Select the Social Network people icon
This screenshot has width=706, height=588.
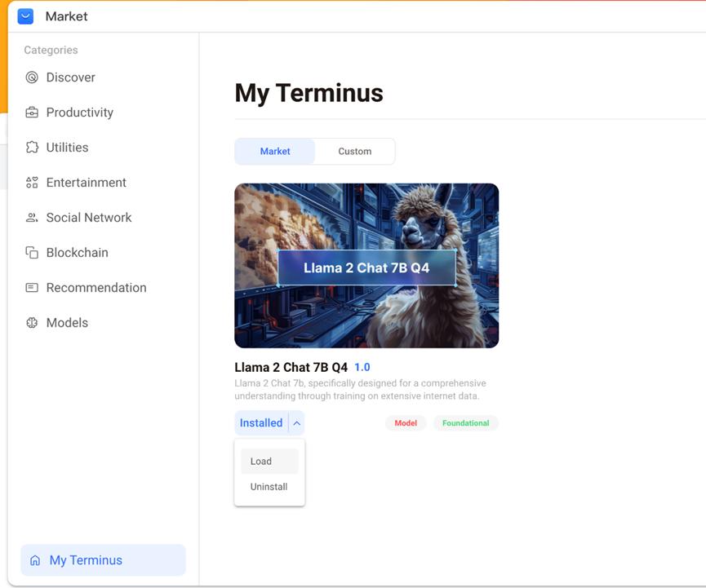[x=32, y=218]
